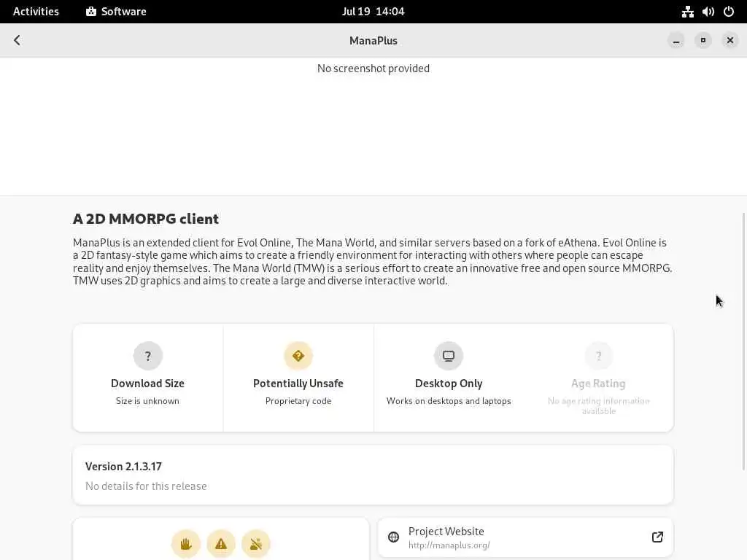Maximize the ManaPlus window
This screenshot has height=560, width=747.
703,41
